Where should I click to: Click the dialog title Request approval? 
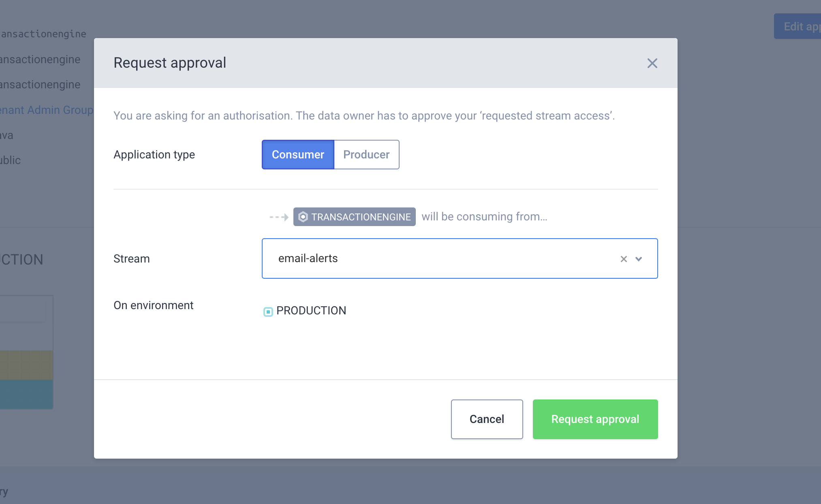tap(170, 63)
